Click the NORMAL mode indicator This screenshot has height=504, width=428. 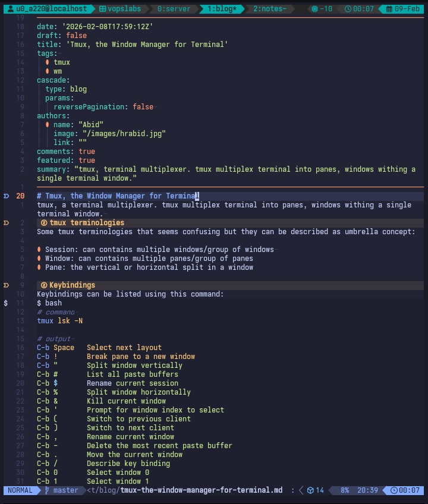(20, 490)
